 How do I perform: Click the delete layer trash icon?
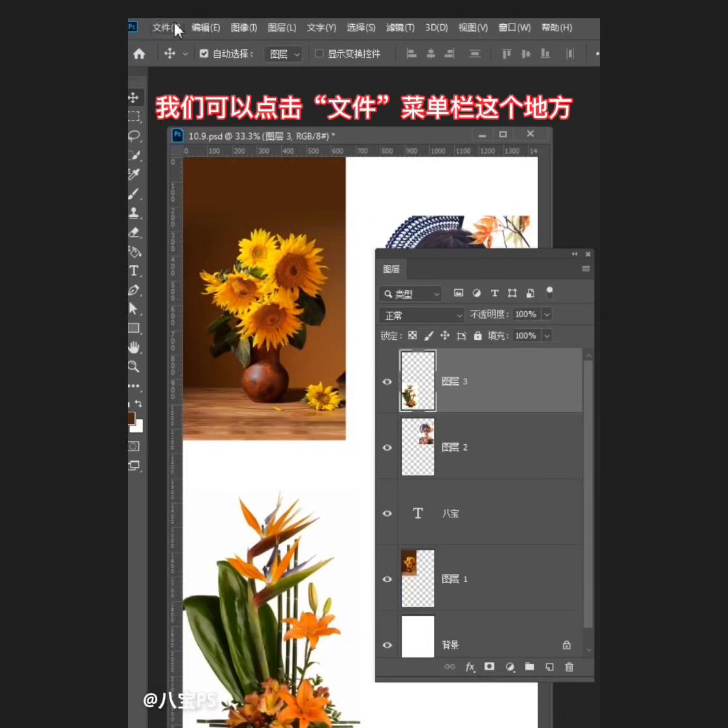(x=569, y=667)
